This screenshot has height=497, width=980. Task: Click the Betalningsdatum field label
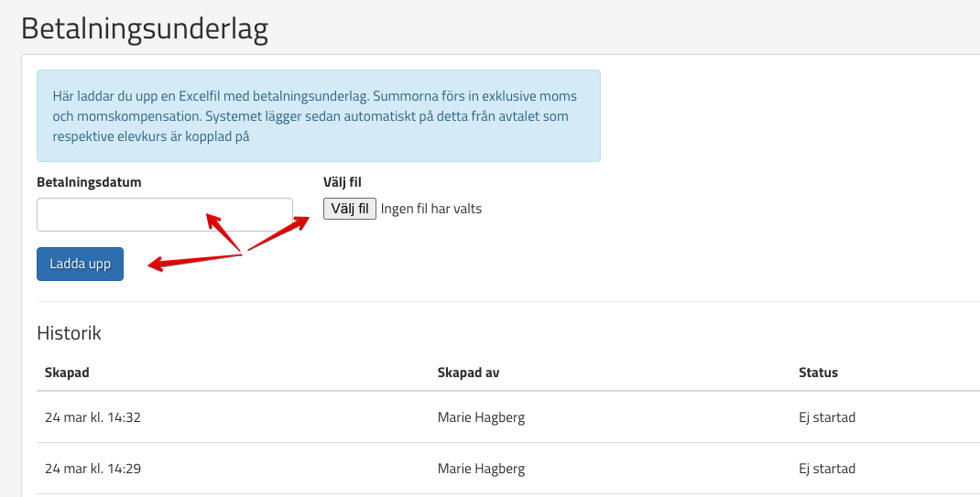point(89,181)
